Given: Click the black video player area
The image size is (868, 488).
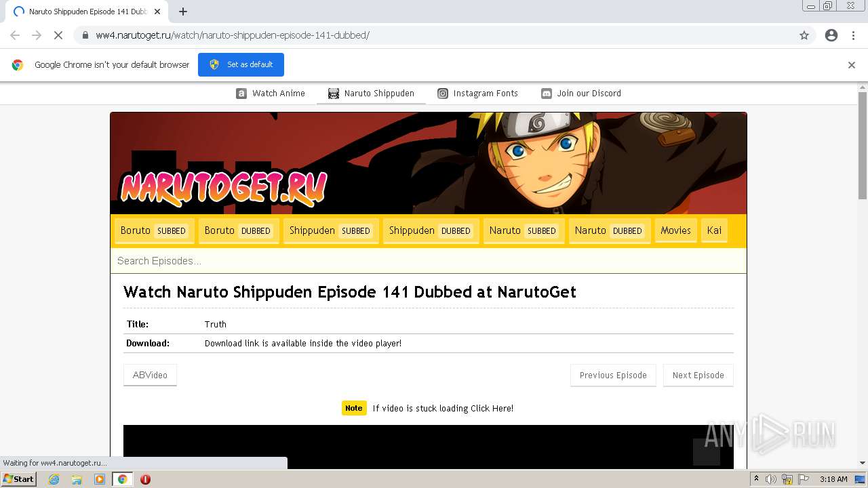Looking at the screenshot, I should coord(429,446).
